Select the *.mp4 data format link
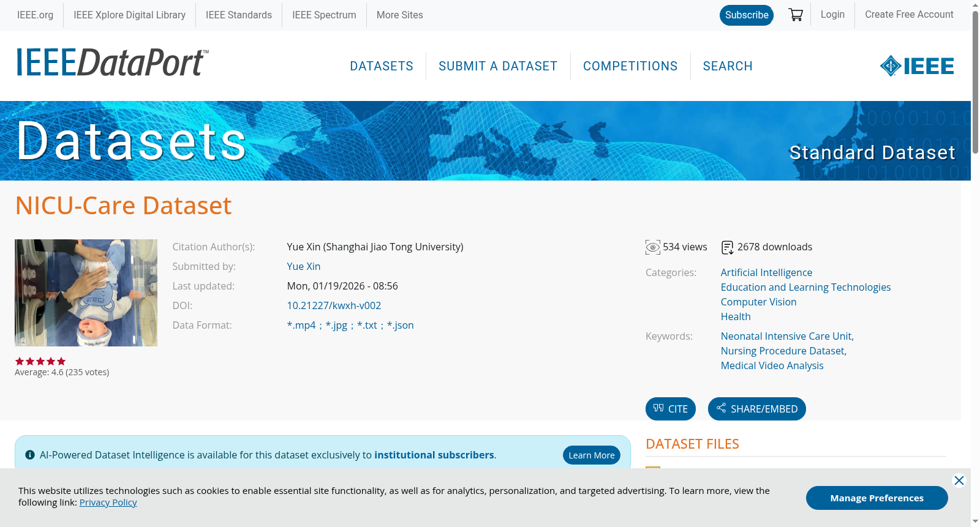This screenshot has width=980, height=527. coord(301,325)
